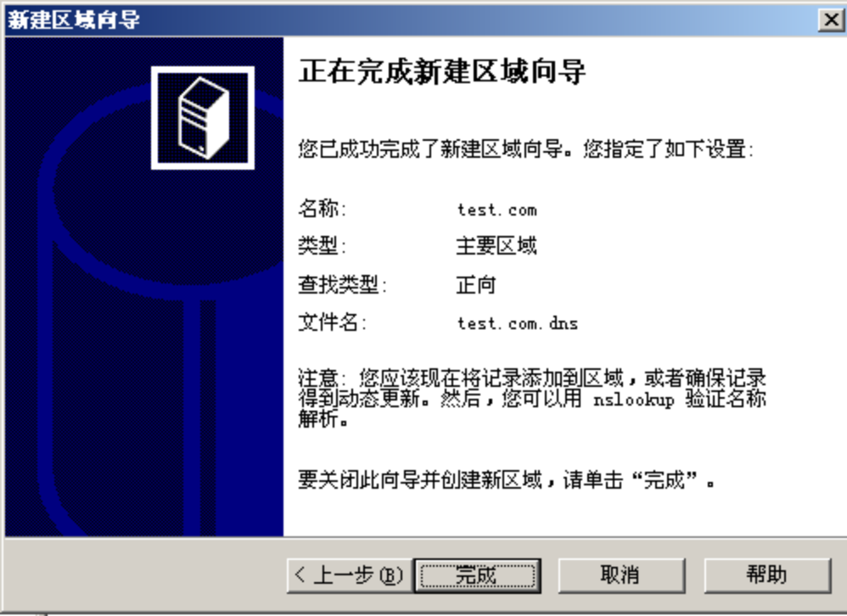The width and height of the screenshot is (847, 616).
Task: Open help via 帮助 button
Action: 767,575
